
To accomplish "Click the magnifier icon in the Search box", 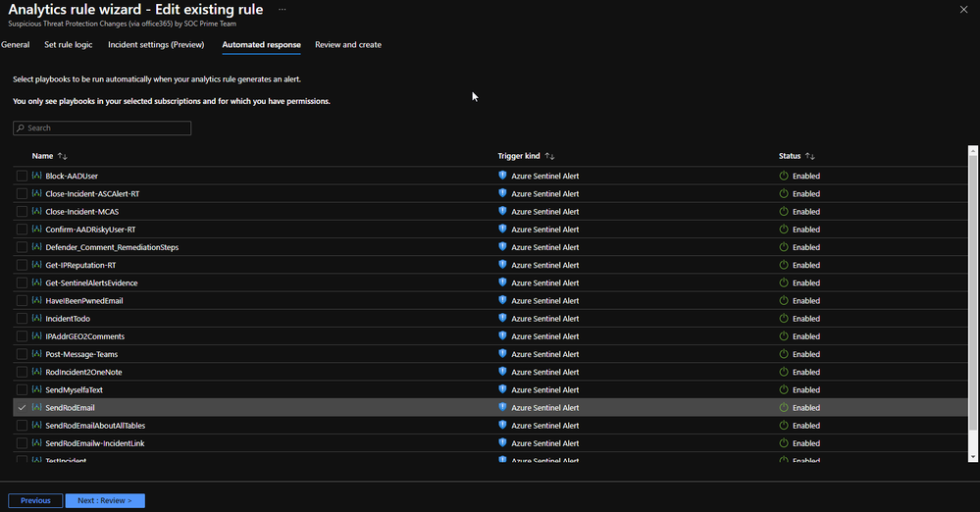I will [x=21, y=128].
